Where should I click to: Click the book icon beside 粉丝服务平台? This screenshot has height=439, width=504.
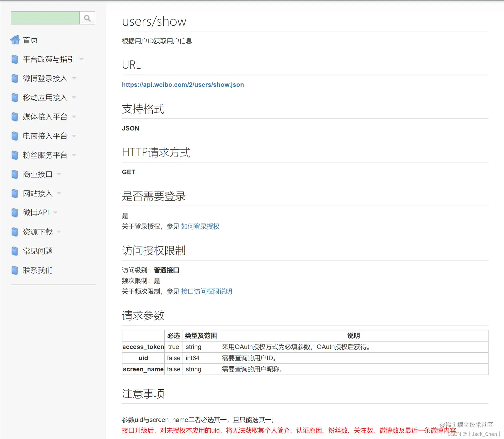pos(15,155)
